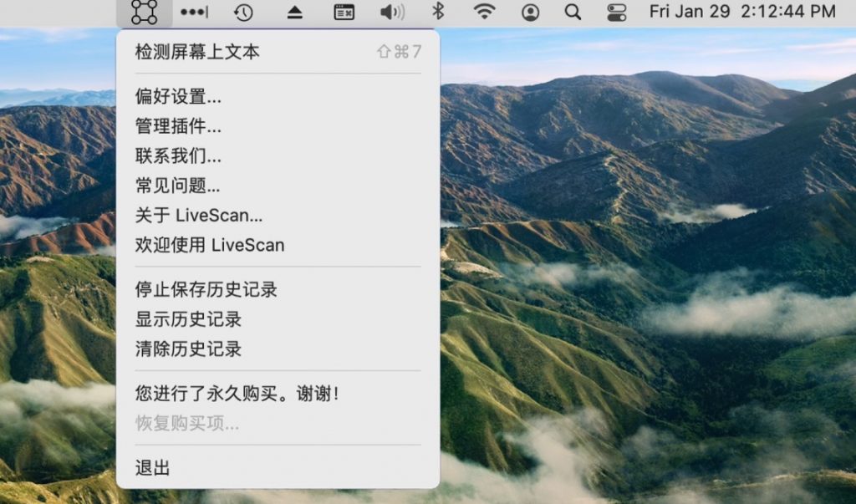Image resolution: width=856 pixels, height=504 pixels.
Task: Select 欢迎使用 LiveScan entry
Action: pos(278,245)
